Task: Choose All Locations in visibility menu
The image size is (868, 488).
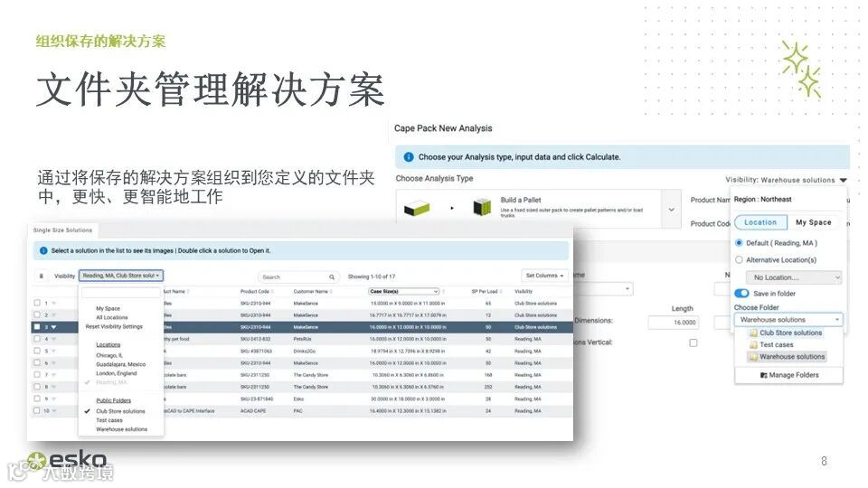Action: pyautogui.click(x=112, y=317)
